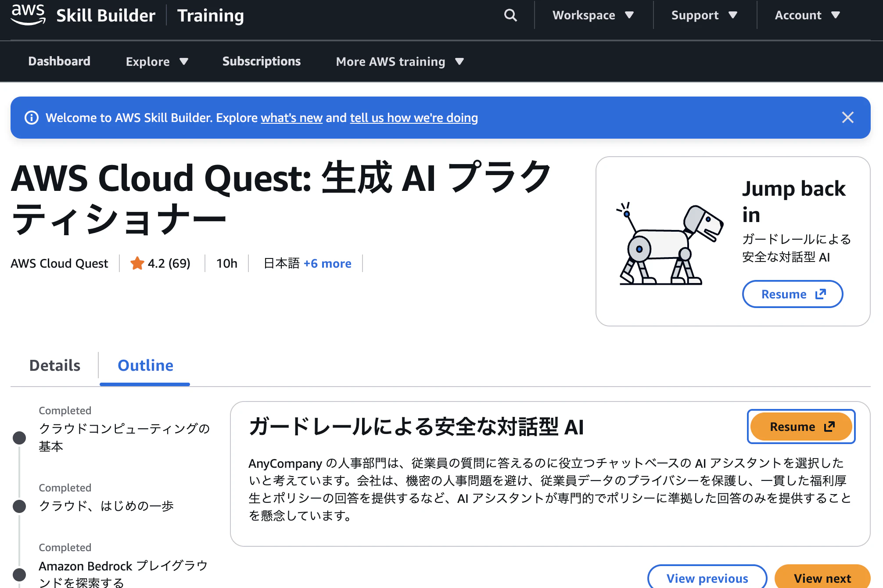Open the More AWS training dropdown
Screen dimensions: 883x588
399,61
